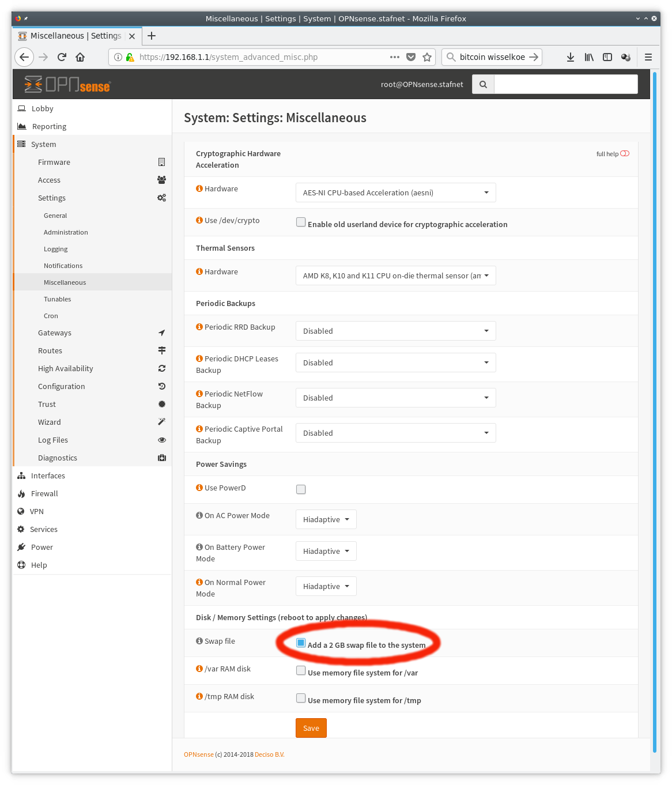The height and width of the screenshot is (785, 672).
Task: Enable memory file system for /var
Action: tap(301, 671)
